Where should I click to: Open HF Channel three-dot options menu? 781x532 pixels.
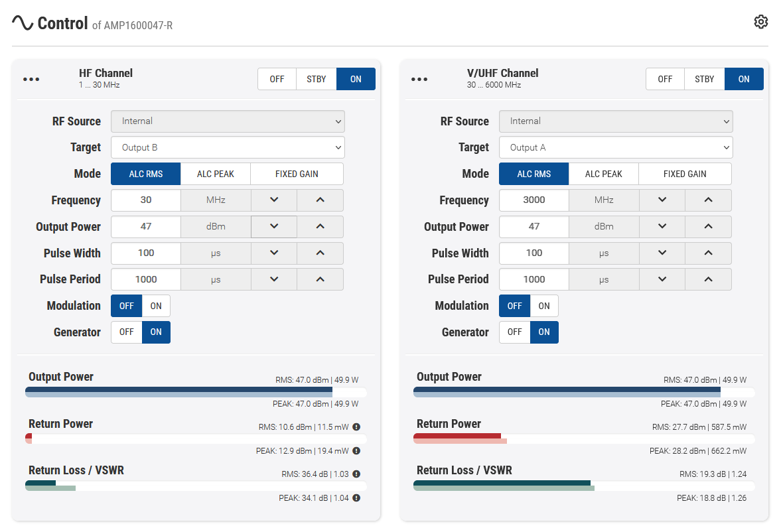click(x=31, y=79)
